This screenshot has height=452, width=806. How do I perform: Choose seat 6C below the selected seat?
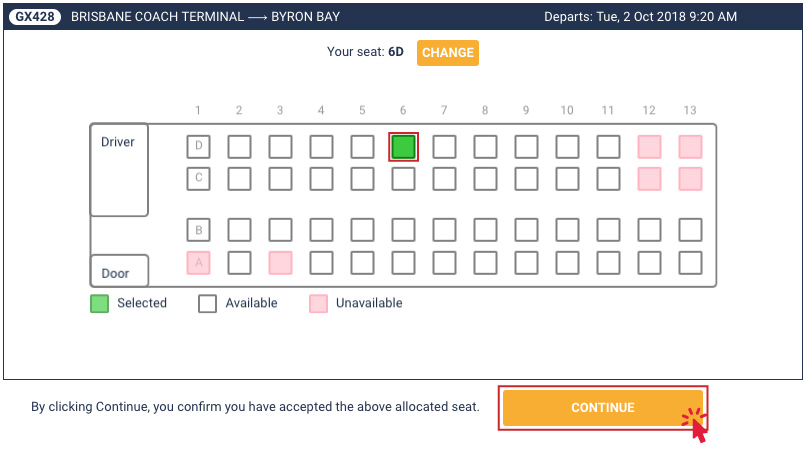(x=404, y=179)
